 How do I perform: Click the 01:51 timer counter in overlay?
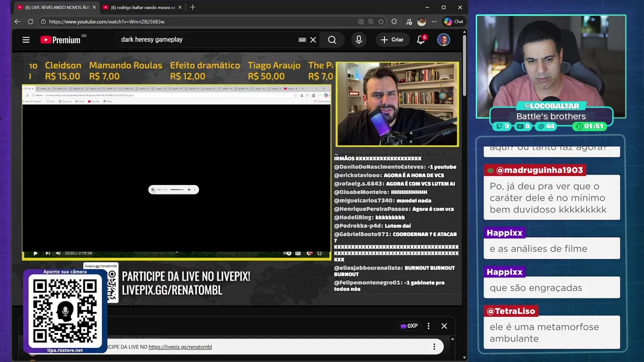[x=590, y=126]
